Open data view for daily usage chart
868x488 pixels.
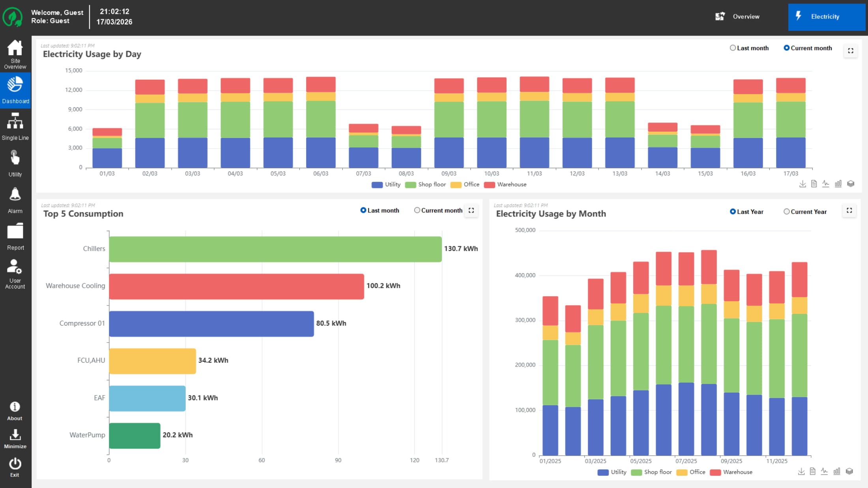point(814,184)
